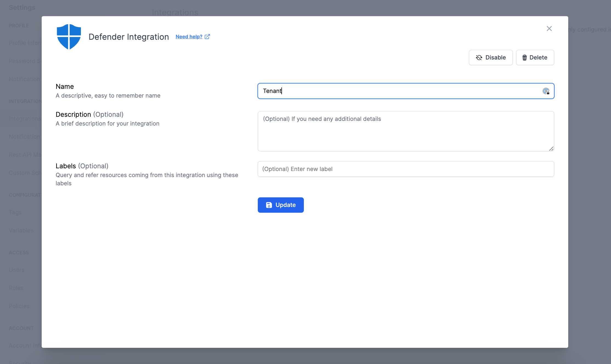Click into the Description textarea
Screen dimensions: 611x364
pos(405,131)
